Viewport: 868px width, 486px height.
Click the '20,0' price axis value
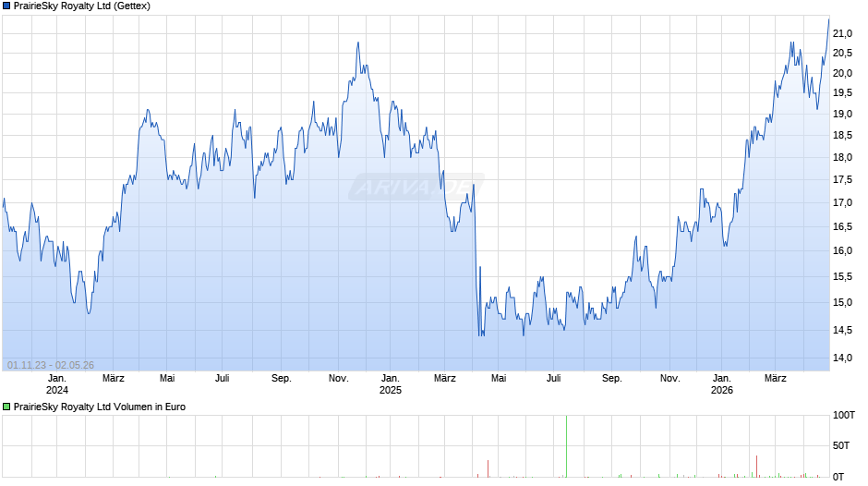coord(842,73)
